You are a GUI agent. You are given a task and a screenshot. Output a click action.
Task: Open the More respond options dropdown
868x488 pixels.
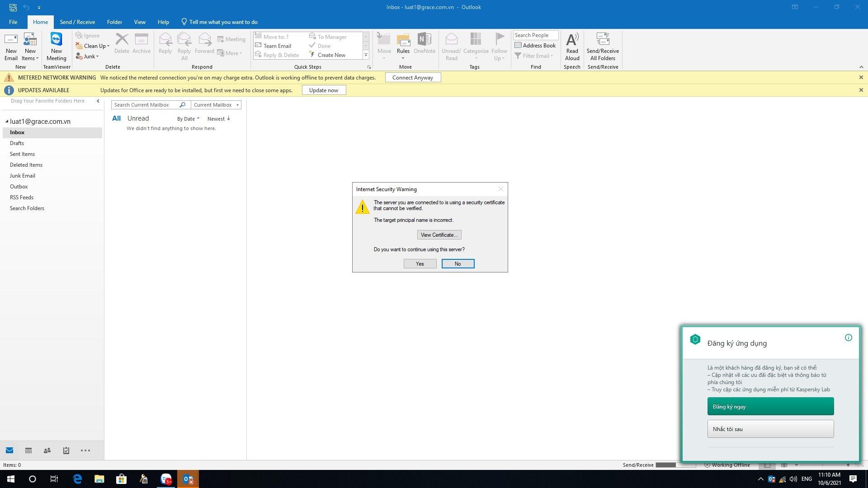230,53
